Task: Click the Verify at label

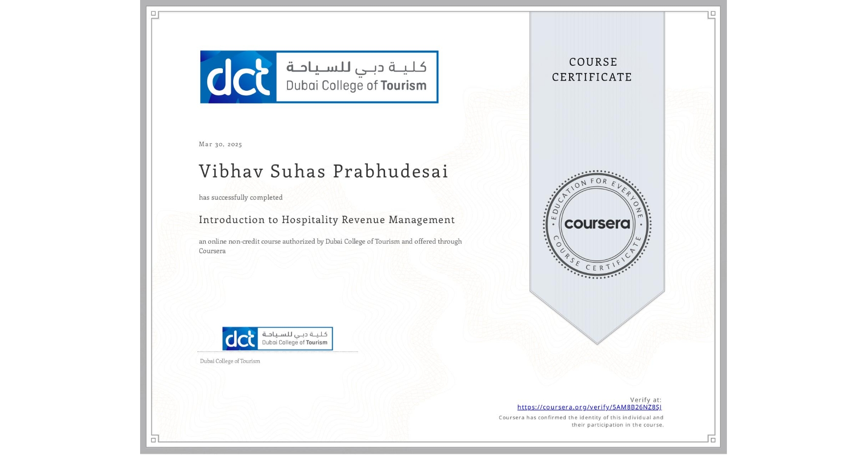Action: (x=646, y=400)
